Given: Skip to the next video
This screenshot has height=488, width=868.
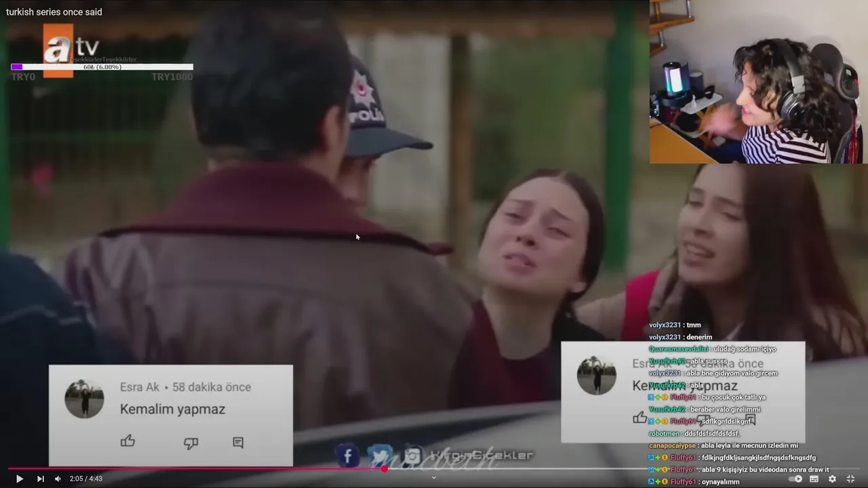Looking at the screenshot, I should tap(40, 479).
